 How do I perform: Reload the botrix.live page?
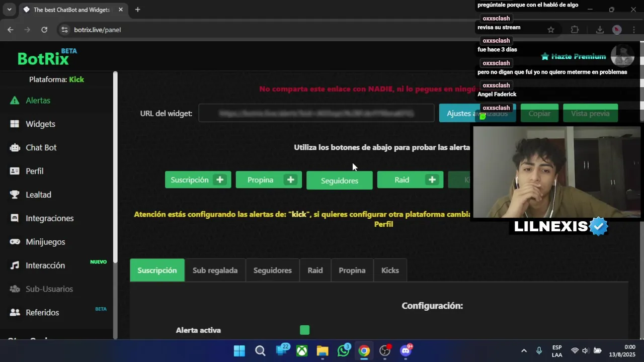pyautogui.click(x=44, y=30)
